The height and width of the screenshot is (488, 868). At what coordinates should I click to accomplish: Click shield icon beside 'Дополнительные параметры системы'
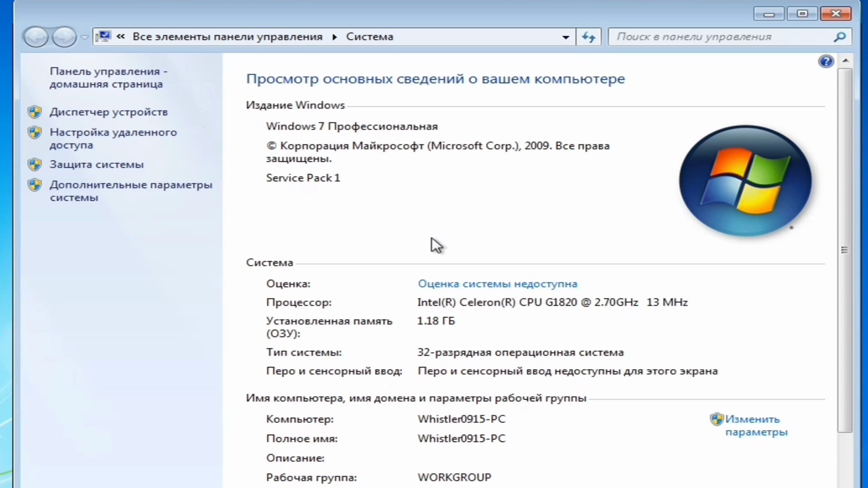click(x=35, y=185)
